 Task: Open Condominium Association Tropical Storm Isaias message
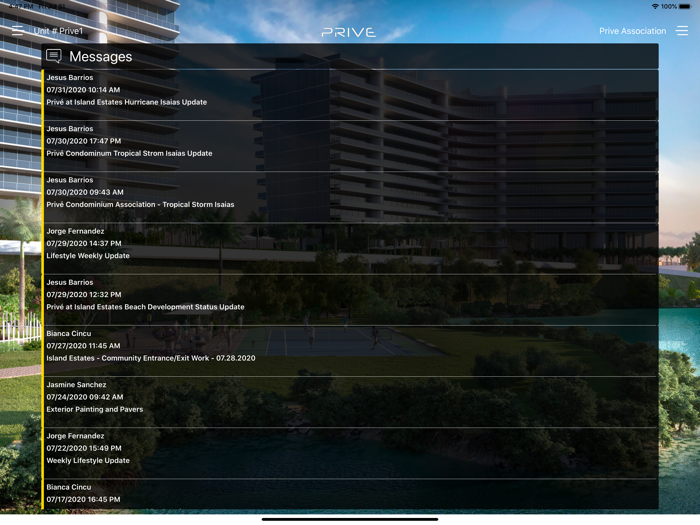(350, 197)
